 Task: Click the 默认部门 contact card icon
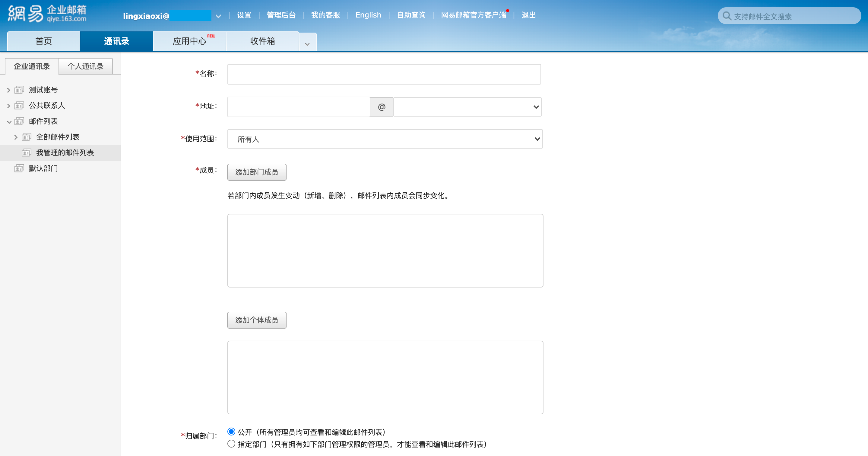[19, 168]
